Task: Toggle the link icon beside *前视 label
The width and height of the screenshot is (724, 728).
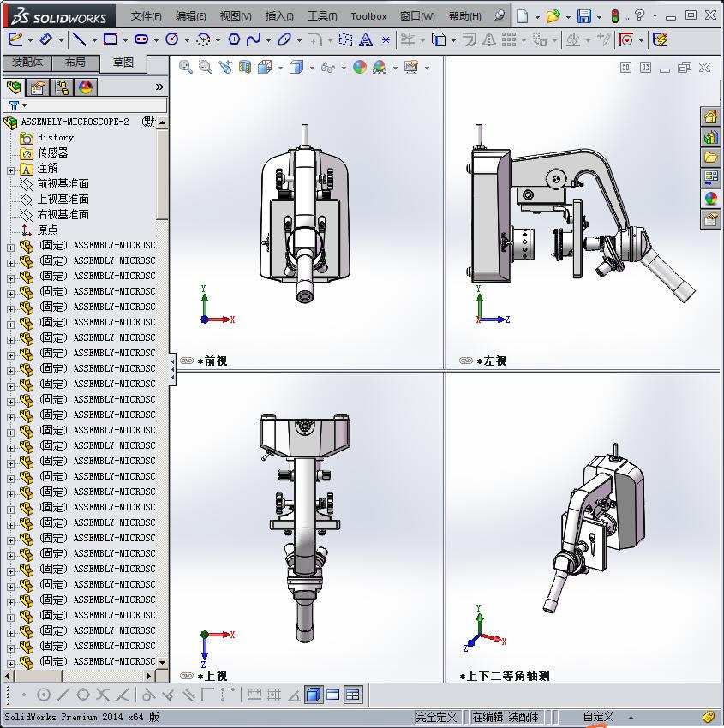Action: 186,361
